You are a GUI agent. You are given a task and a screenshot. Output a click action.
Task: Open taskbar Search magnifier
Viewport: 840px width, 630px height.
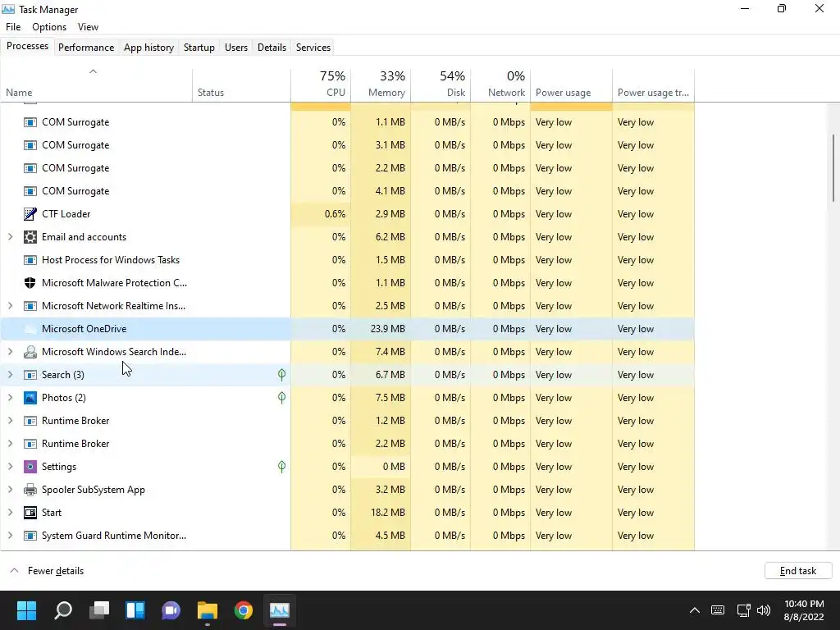pos(63,610)
